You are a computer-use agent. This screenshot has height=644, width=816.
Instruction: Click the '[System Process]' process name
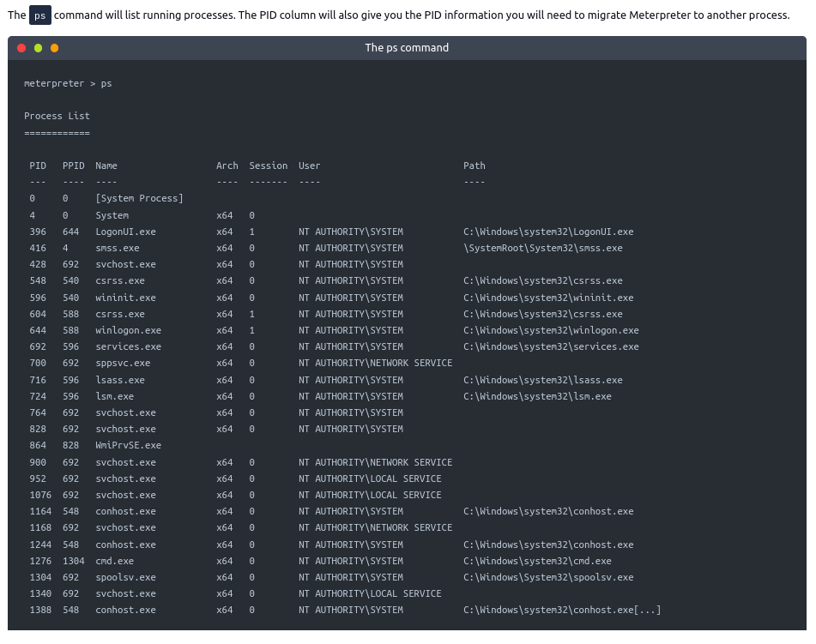tap(140, 199)
